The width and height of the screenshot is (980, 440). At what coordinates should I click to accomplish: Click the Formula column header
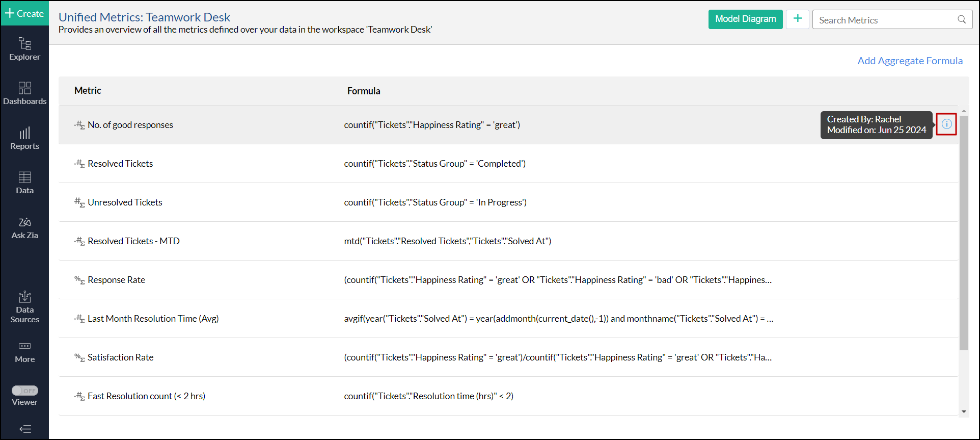(364, 91)
